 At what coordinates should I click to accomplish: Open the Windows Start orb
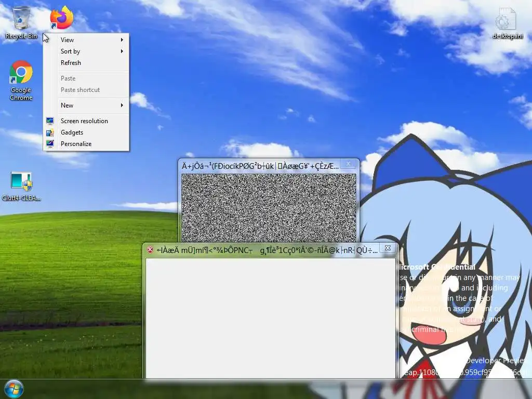click(x=14, y=389)
